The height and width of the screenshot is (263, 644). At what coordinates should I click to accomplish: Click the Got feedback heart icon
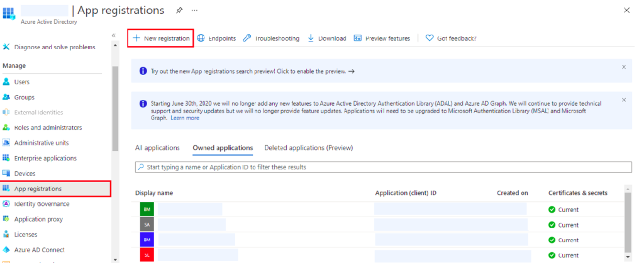point(430,38)
